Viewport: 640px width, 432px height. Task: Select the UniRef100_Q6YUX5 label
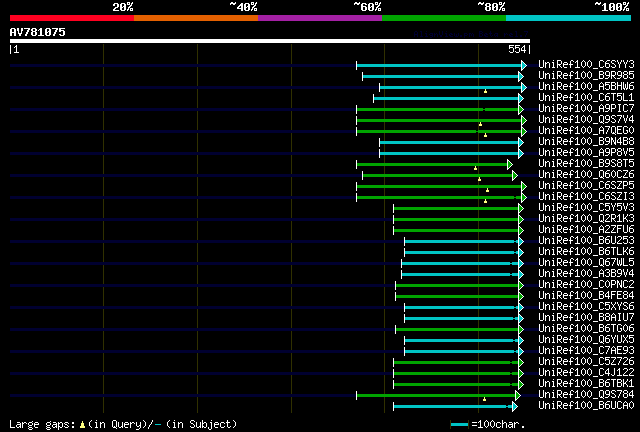coord(586,340)
